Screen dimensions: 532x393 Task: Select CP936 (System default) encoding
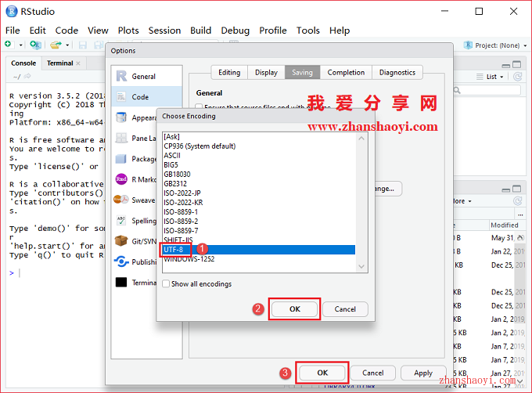point(259,146)
